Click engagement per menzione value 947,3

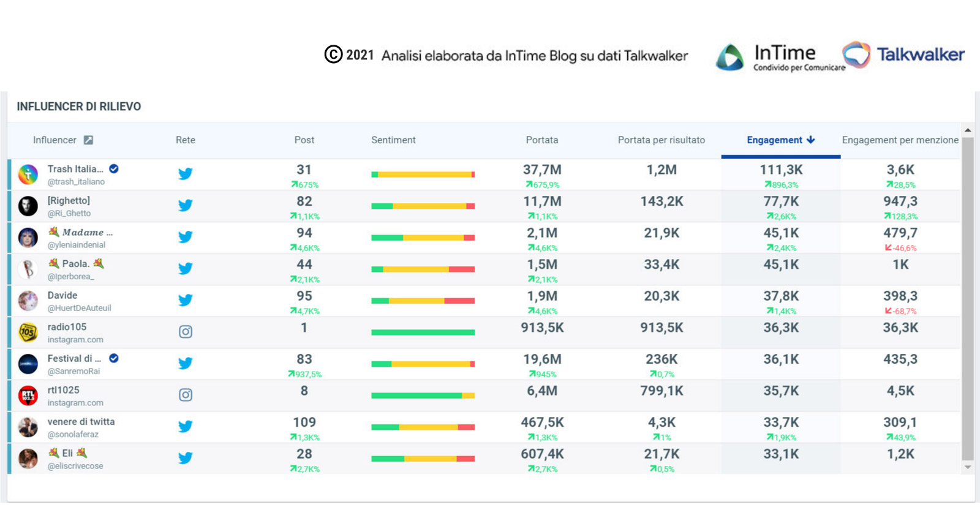tap(900, 201)
